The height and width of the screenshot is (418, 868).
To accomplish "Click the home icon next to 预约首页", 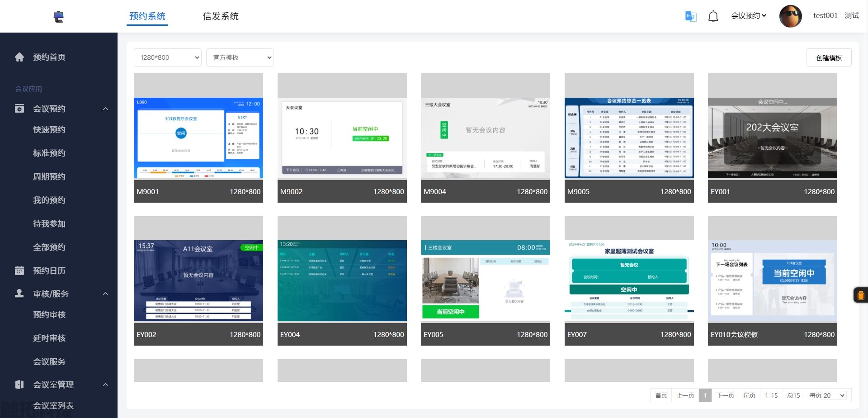I will [x=19, y=57].
